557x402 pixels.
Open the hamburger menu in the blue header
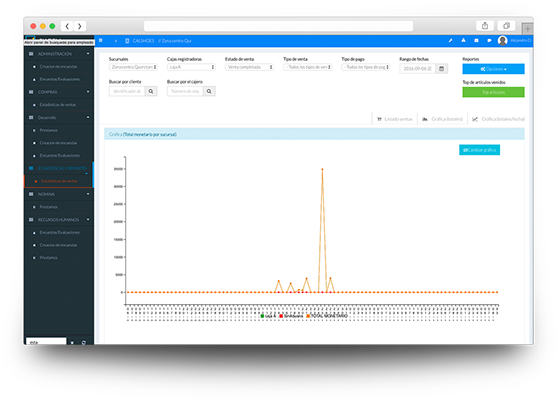pyautogui.click(x=101, y=40)
